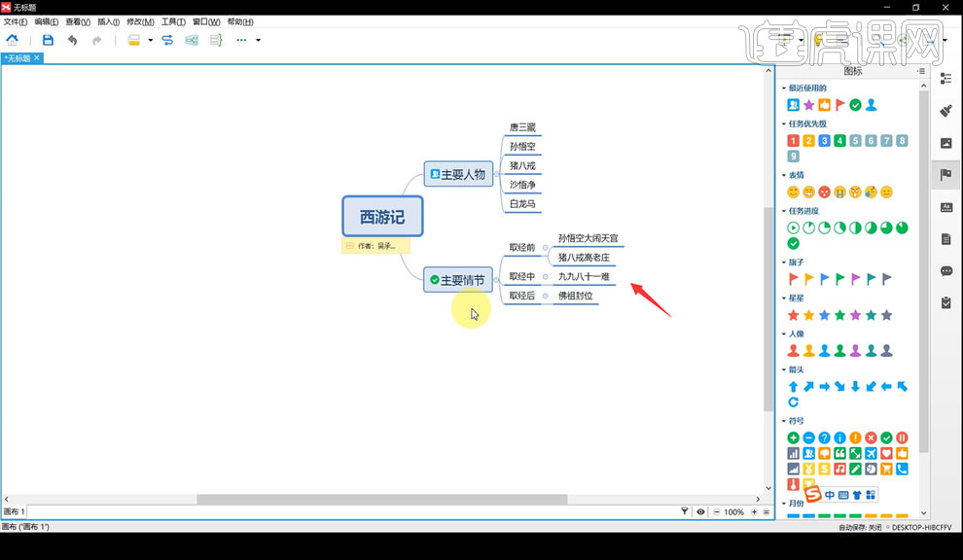Add a summary bracket to topics
The height and width of the screenshot is (560, 963).
(216, 40)
